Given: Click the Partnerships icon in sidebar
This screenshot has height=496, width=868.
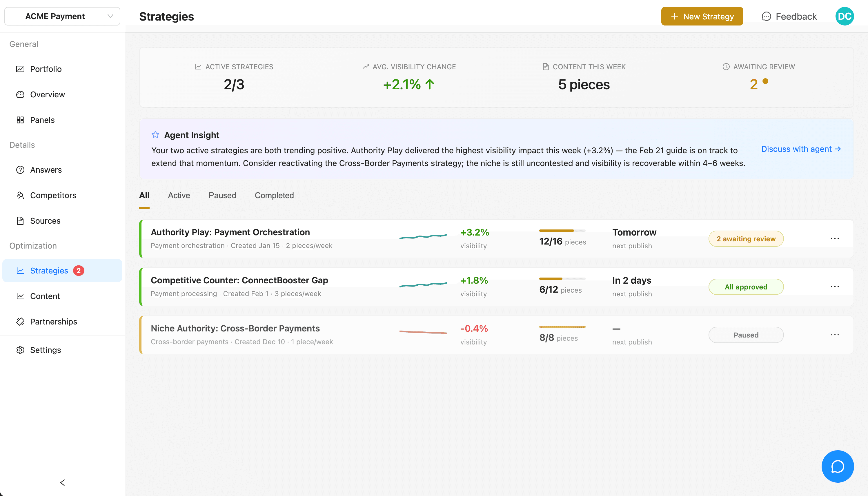Looking at the screenshot, I should tap(20, 322).
